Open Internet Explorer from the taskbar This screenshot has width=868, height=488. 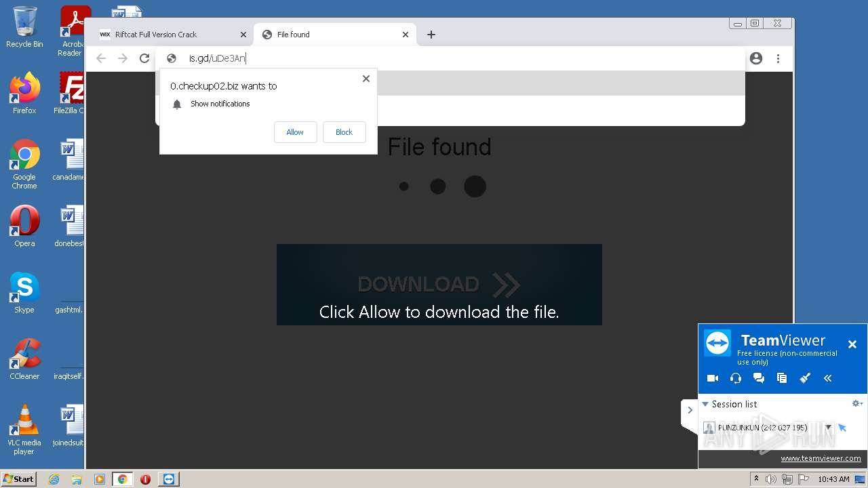pos(54,479)
